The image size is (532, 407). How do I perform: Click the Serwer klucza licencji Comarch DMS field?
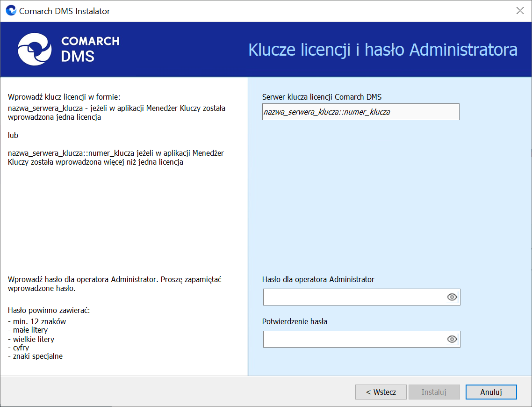[x=360, y=112]
